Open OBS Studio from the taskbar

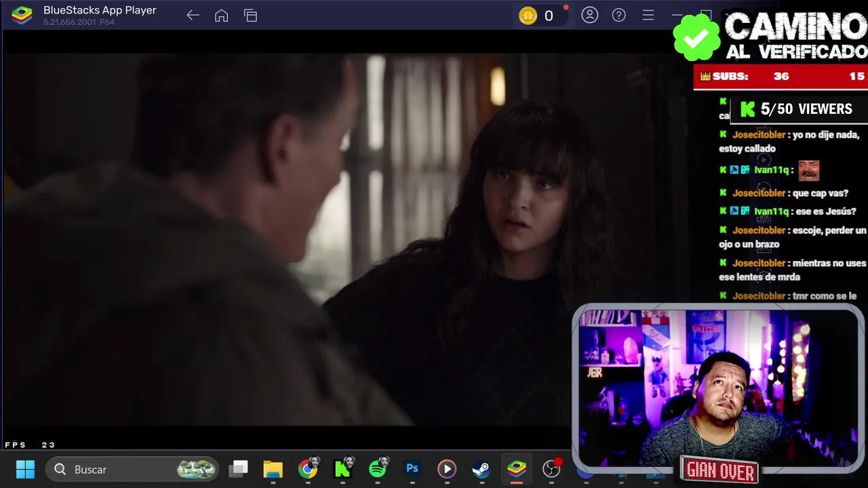(552, 468)
